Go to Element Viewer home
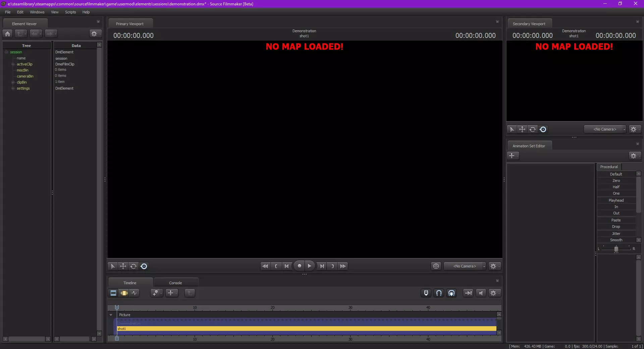Viewport: 644px width, 349px height. tap(8, 34)
